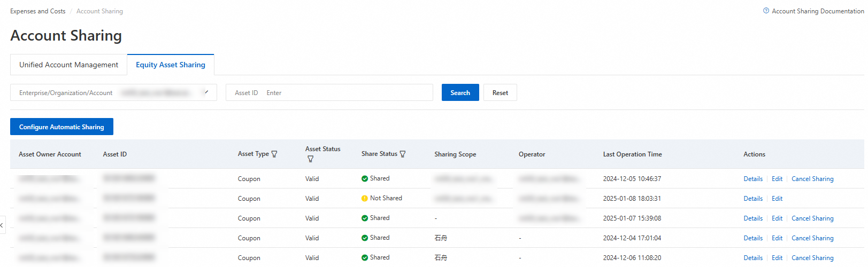Open the Share Status filter icon
Viewport: 868px width, 267px height.
403,154
